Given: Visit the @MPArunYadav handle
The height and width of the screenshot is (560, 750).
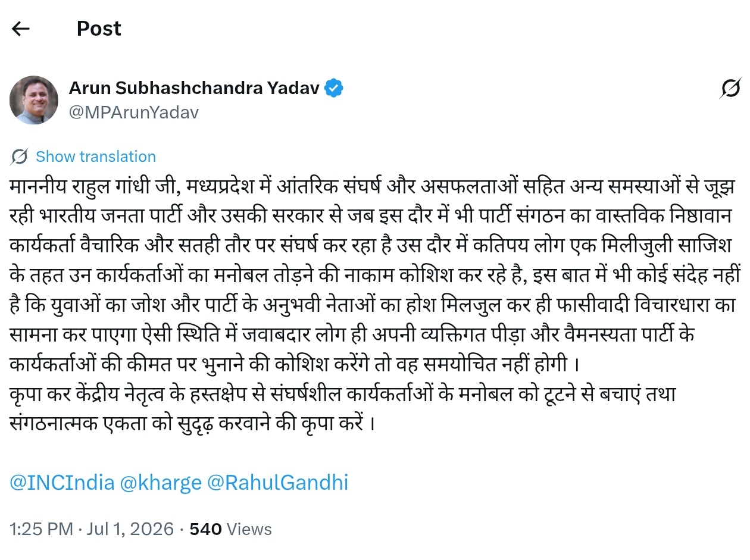Looking at the screenshot, I should (x=134, y=112).
